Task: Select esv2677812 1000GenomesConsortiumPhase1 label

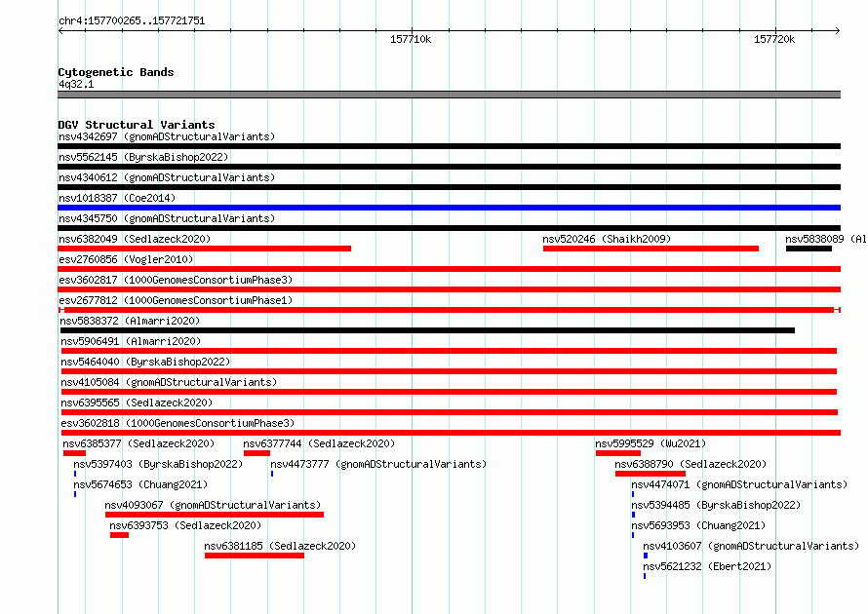Action: [x=176, y=300]
